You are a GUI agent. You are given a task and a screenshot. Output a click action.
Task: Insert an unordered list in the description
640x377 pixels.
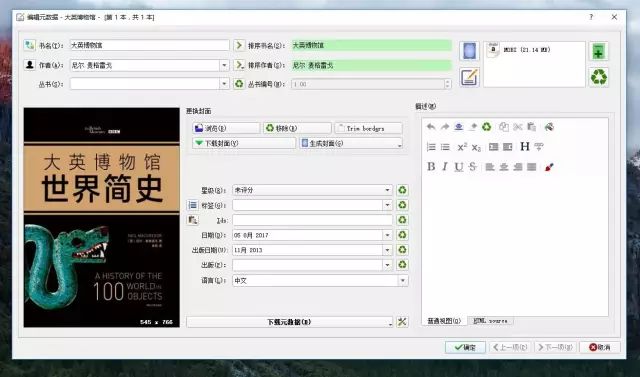pos(445,147)
